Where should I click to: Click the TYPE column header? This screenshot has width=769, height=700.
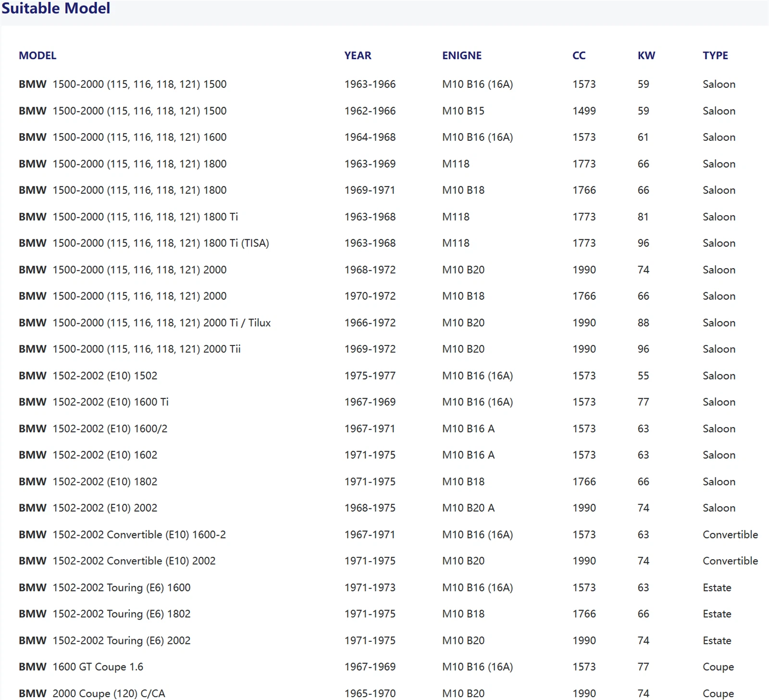click(x=715, y=56)
